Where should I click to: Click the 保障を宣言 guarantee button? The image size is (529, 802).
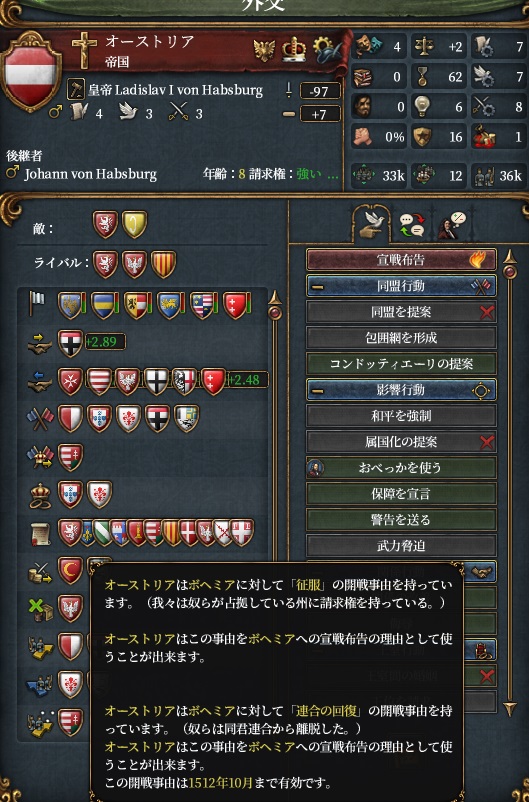tap(401, 494)
